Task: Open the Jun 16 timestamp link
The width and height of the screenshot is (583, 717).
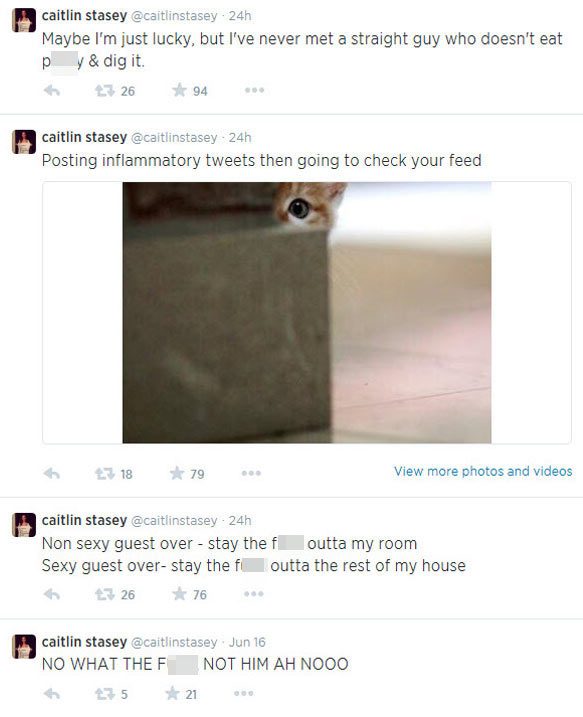Action: [x=247, y=642]
